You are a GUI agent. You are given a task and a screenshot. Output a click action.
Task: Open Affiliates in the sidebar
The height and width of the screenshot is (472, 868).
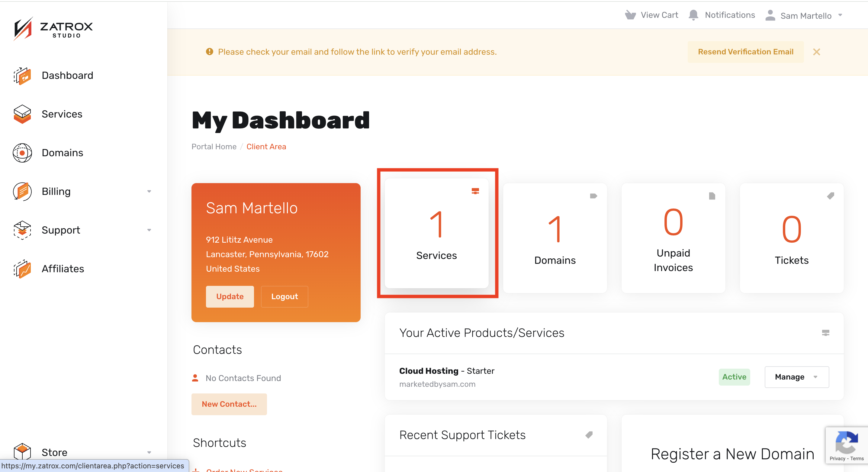point(63,269)
